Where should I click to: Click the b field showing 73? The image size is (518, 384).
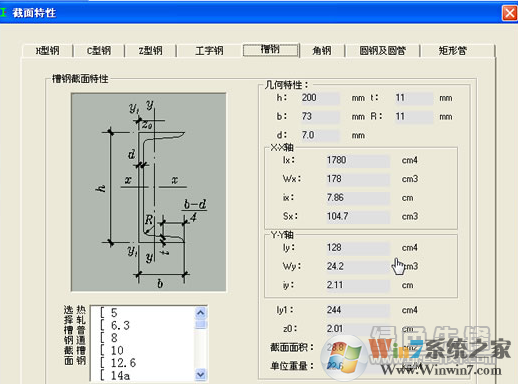[x=320, y=116]
